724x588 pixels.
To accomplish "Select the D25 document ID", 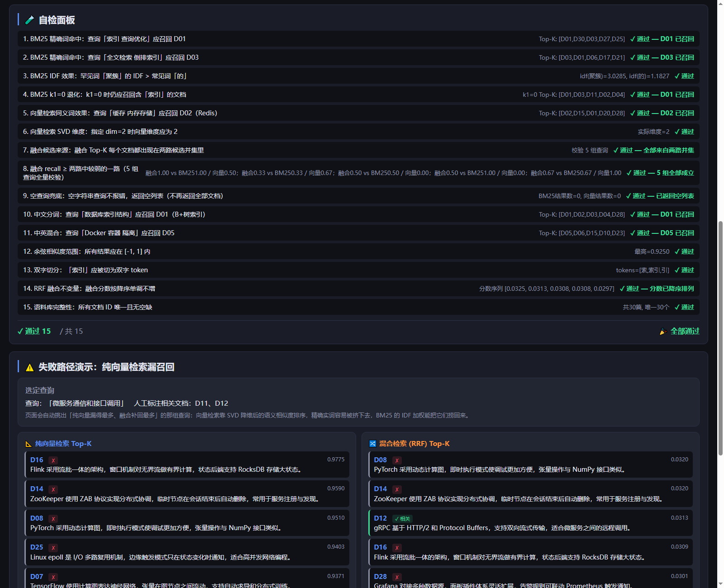I will coord(37,547).
